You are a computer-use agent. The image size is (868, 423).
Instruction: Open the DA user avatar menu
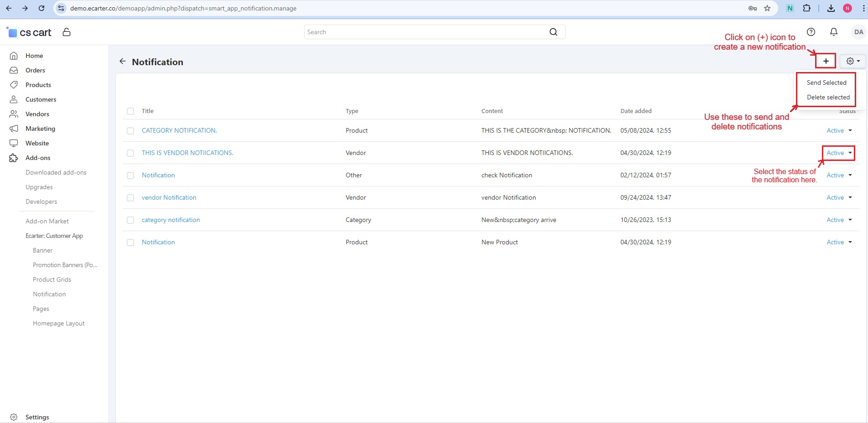[x=858, y=32]
